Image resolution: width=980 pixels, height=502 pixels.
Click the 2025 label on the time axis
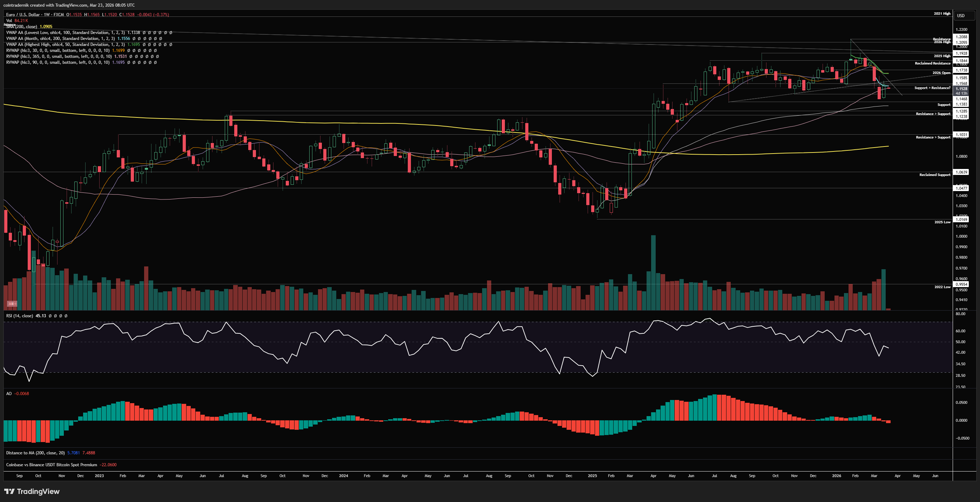[x=592, y=476]
